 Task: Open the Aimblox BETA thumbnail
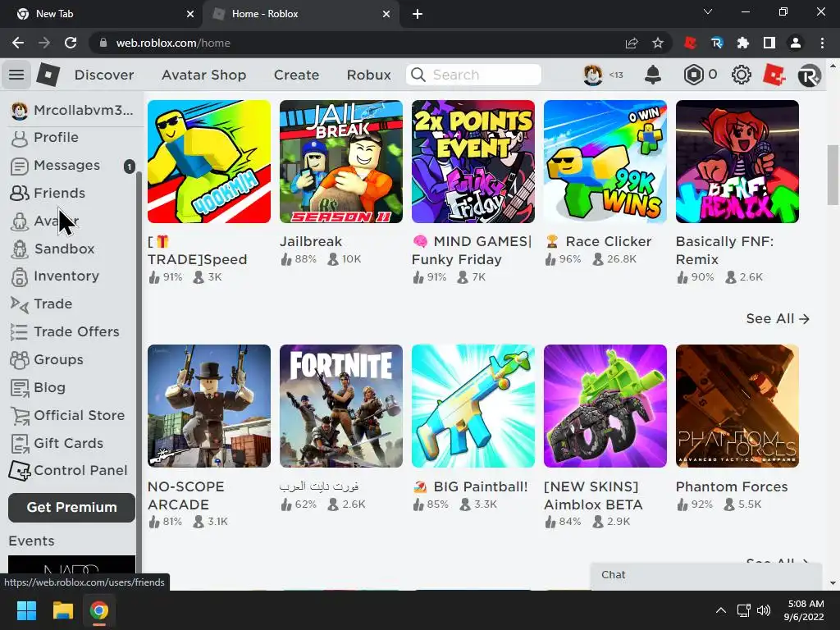coord(605,406)
